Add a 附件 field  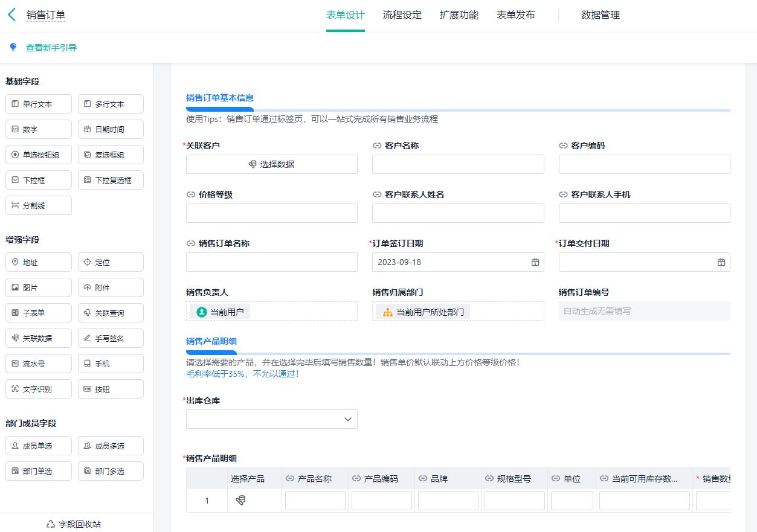pos(111,287)
